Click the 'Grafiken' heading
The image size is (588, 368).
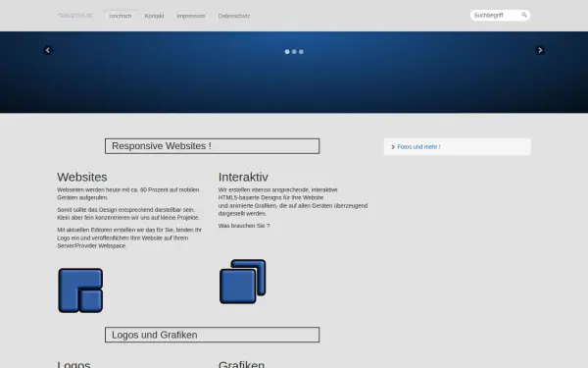241,364
